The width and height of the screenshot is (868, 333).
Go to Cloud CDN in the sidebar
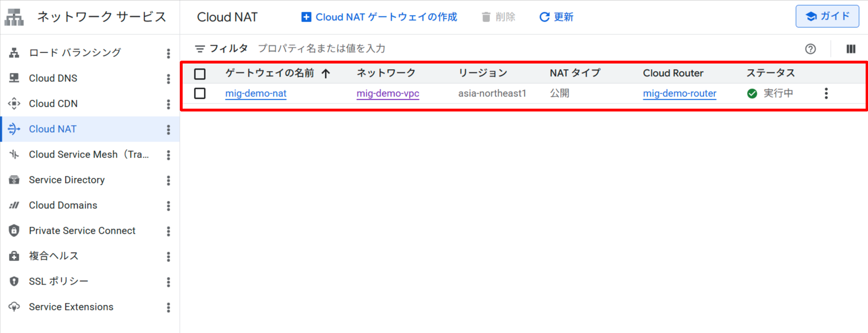click(53, 103)
